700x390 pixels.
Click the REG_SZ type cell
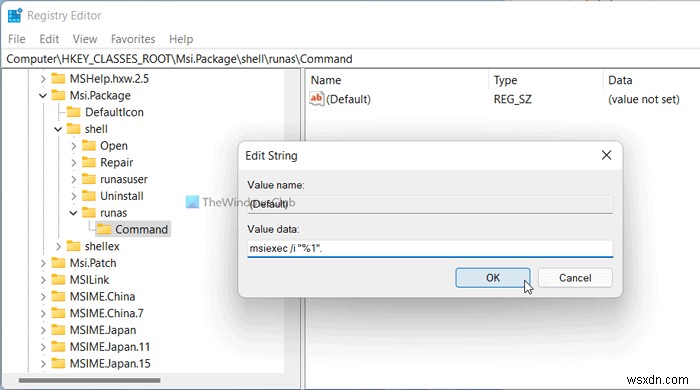[x=512, y=99]
